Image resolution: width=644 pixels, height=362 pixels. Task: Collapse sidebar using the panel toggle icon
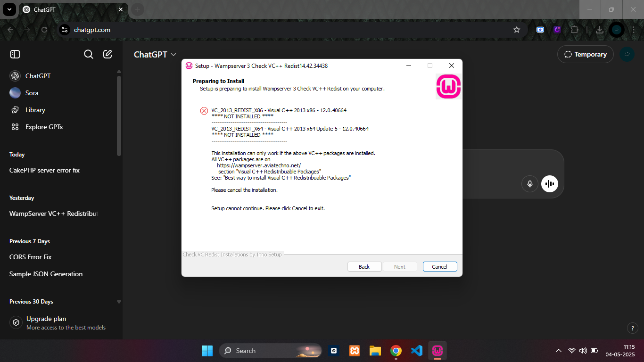[15, 54]
